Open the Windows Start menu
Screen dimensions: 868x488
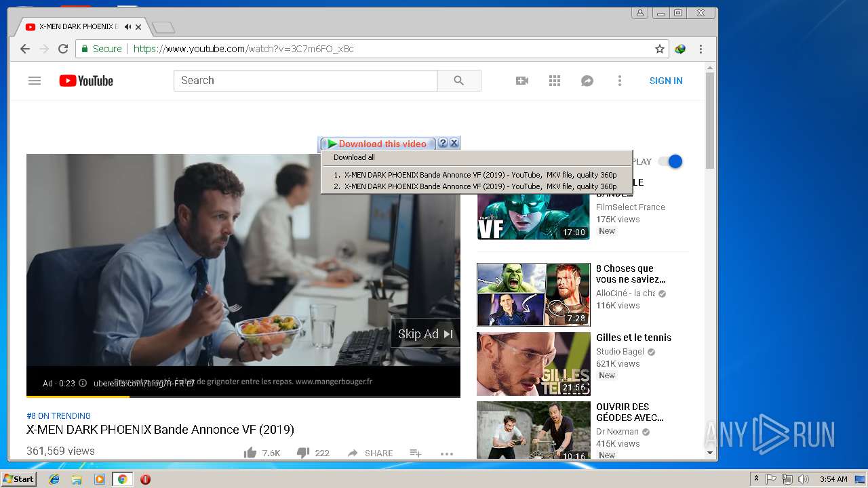tap(18, 479)
